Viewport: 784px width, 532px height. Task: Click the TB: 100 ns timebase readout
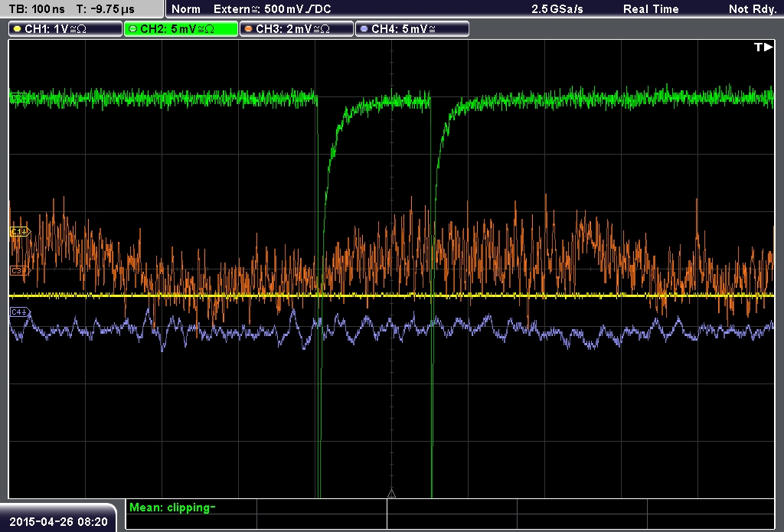37,9
